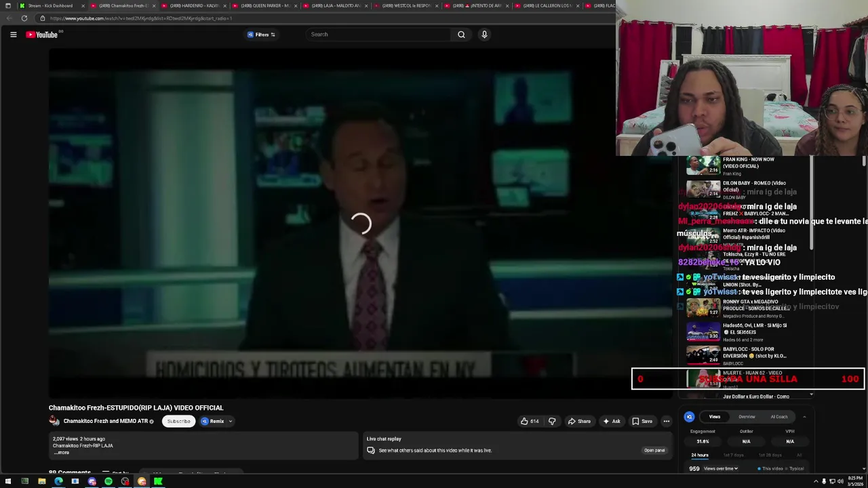Select the Overview tab in vidIQ
The width and height of the screenshot is (868, 488).
(x=747, y=417)
